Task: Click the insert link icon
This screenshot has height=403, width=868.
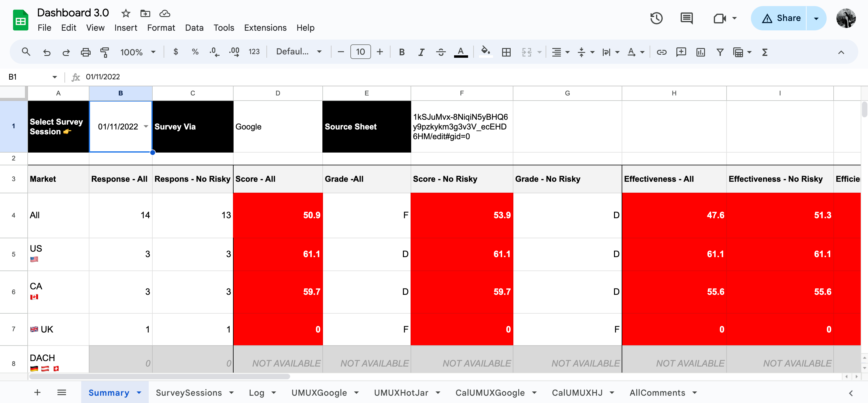Action: click(x=661, y=52)
